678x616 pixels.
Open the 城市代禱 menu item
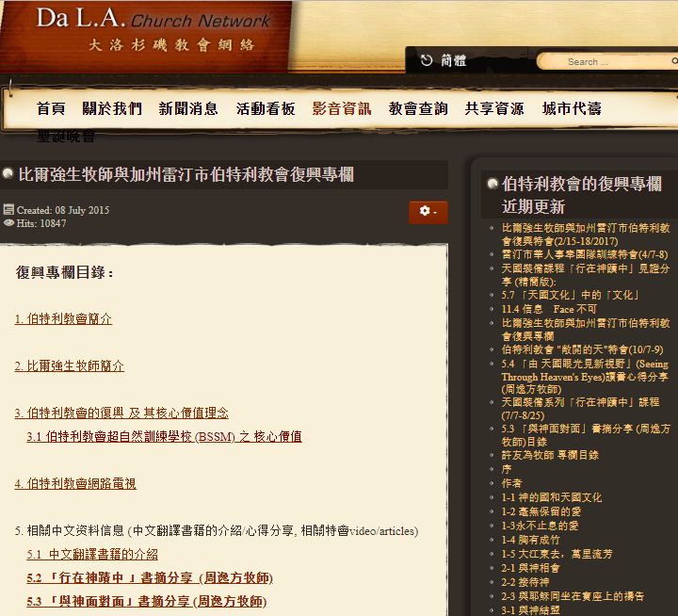point(572,108)
